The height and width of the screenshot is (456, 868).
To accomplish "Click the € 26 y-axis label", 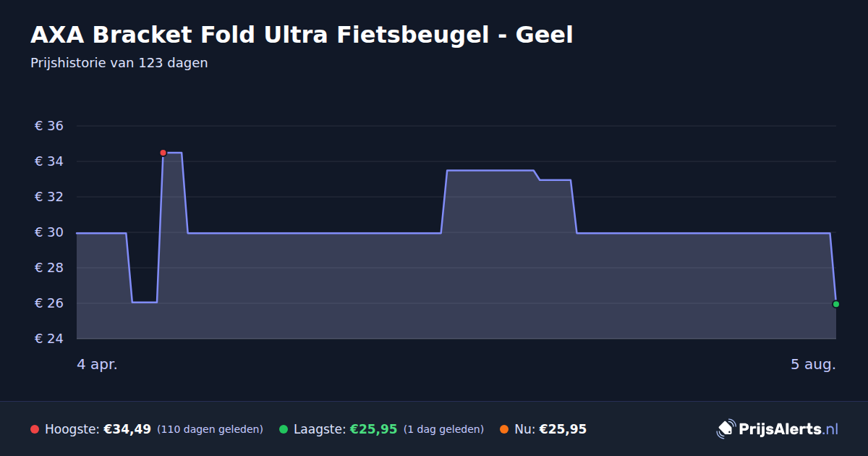I will pos(49,303).
